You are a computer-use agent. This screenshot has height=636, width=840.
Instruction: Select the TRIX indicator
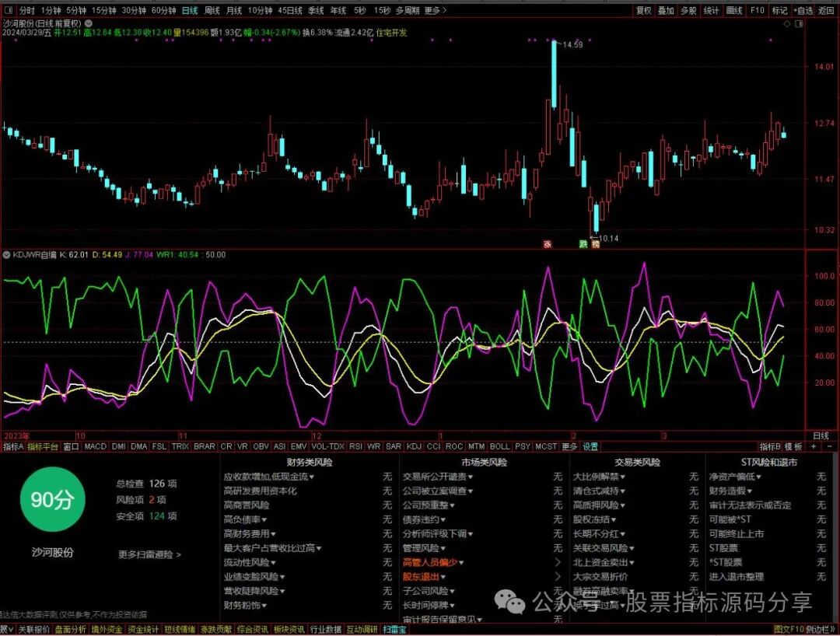coord(180,446)
